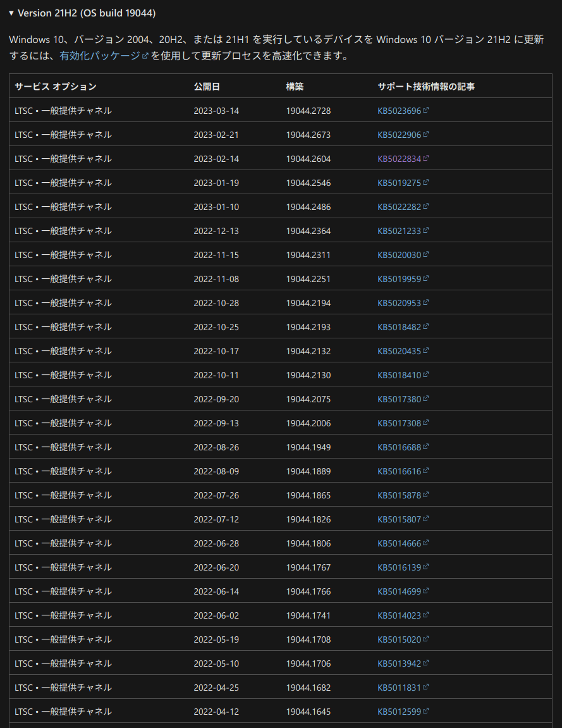
Task: Click external-link icon next to KB5022906
Action: pyautogui.click(x=425, y=134)
